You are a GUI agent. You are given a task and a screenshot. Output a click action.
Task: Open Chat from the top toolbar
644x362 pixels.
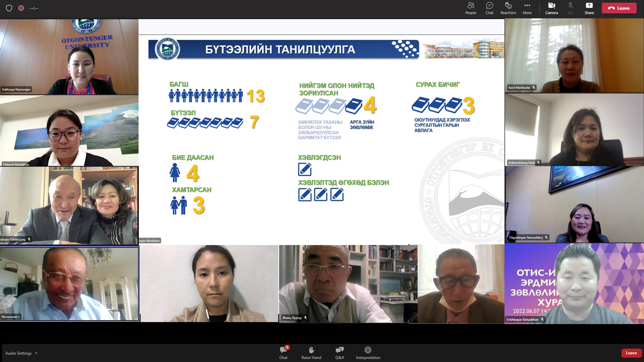click(489, 8)
